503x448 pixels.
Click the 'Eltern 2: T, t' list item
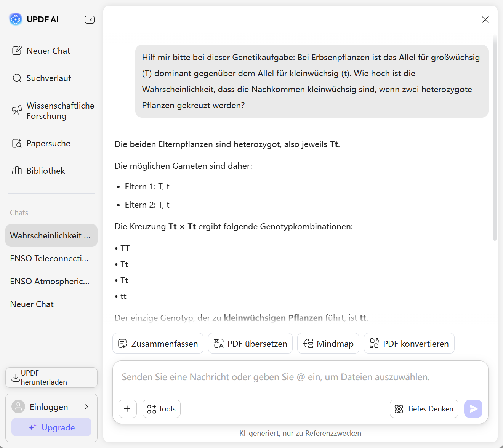point(147,205)
